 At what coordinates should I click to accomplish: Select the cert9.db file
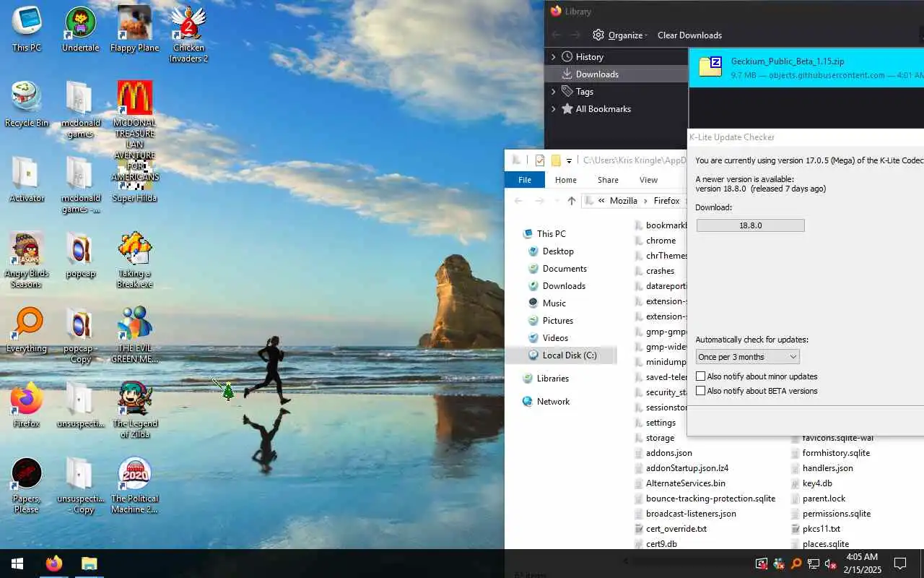coord(661,544)
